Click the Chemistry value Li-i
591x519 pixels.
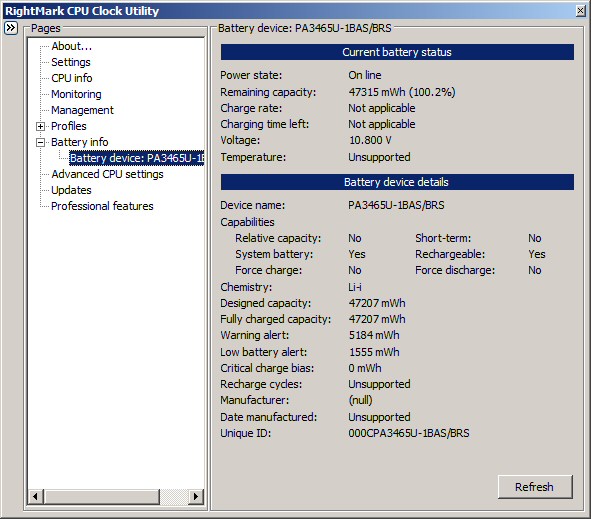pyautogui.click(x=355, y=287)
